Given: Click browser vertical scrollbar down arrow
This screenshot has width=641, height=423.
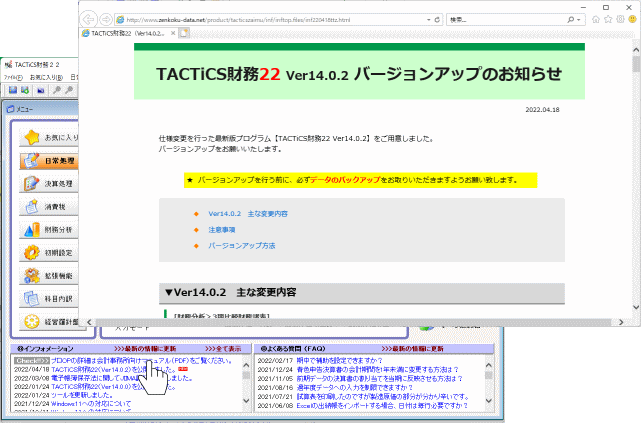Looking at the screenshot, I should click(636, 307).
